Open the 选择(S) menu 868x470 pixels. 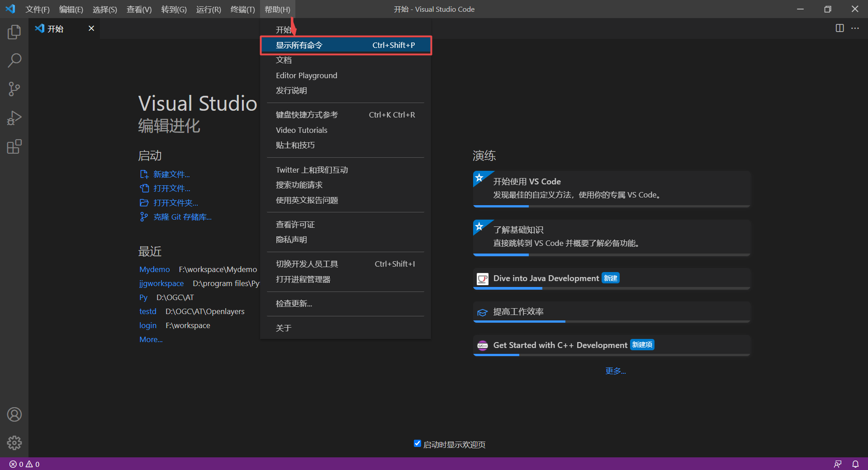[105, 9]
